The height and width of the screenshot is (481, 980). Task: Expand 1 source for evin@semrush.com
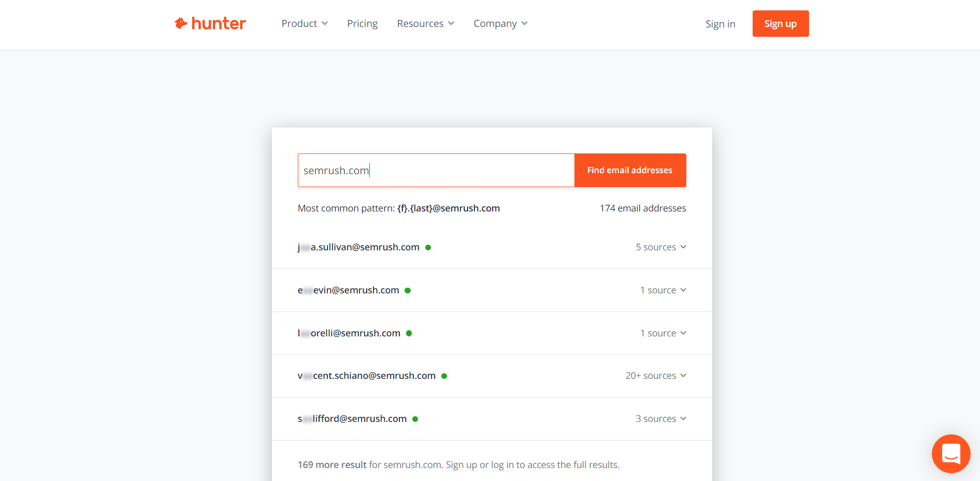[x=663, y=290]
